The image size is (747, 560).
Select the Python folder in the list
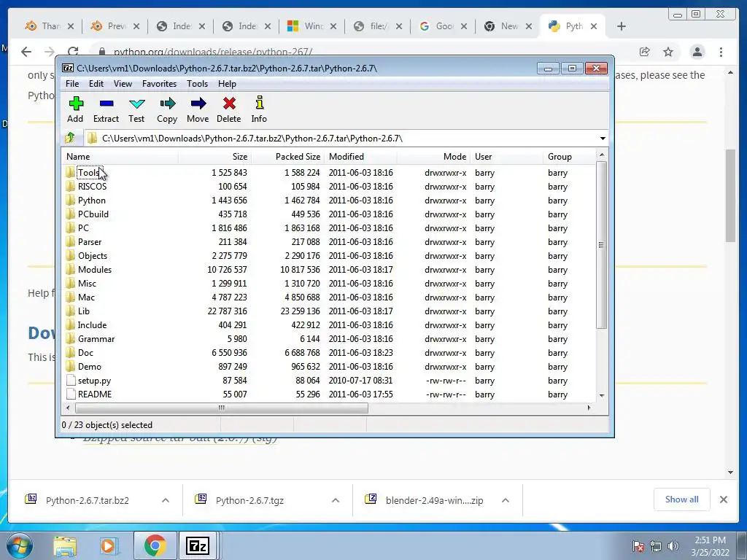point(91,200)
